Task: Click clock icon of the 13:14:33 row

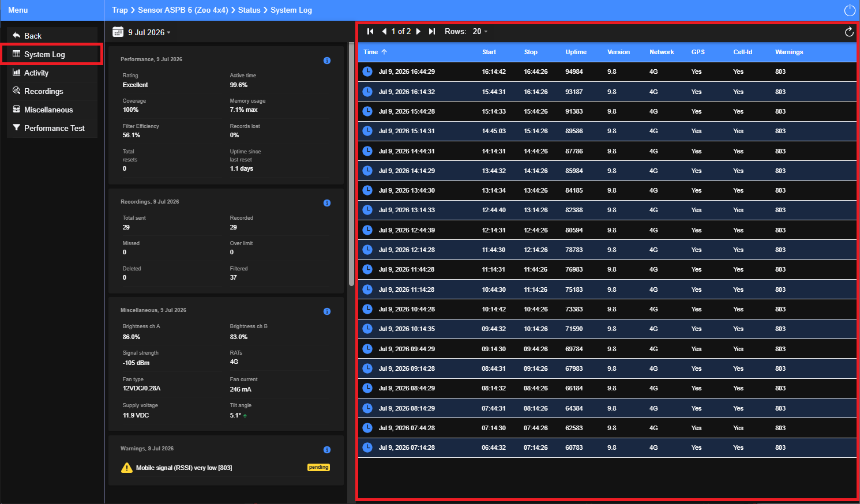Action: click(367, 210)
